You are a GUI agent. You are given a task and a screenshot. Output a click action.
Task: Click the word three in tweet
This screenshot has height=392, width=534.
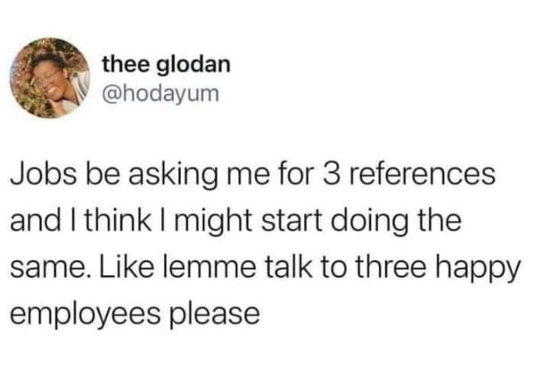[x=390, y=266]
